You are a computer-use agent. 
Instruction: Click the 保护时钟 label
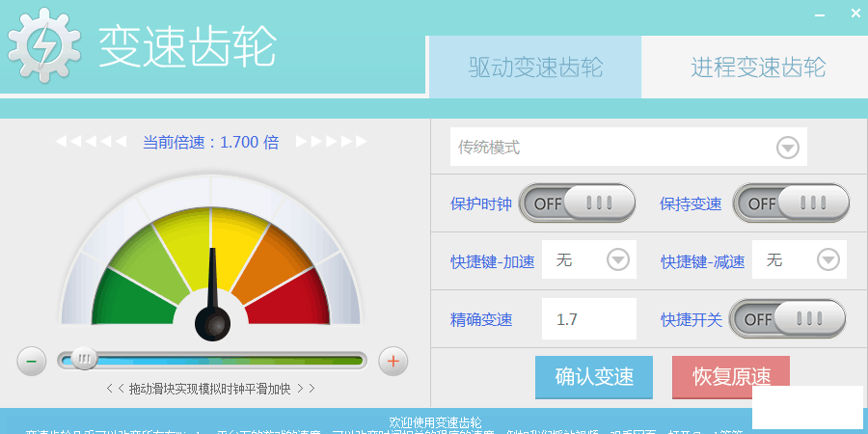(x=481, y=203)
